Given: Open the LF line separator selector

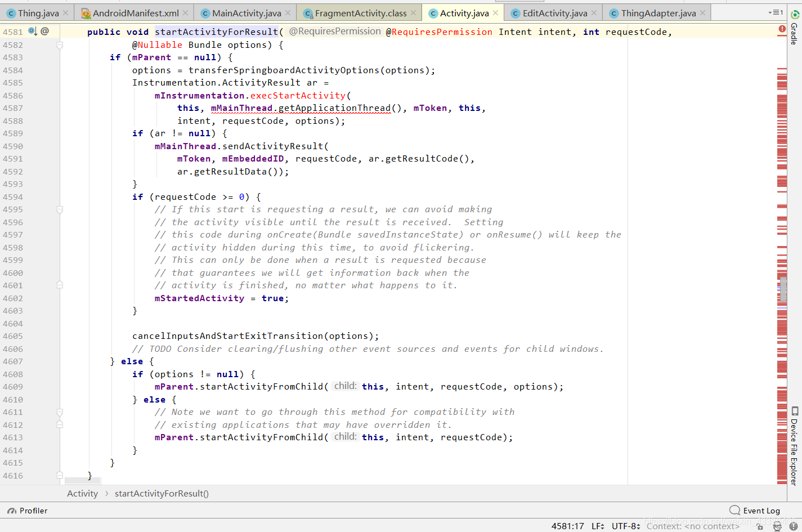Looking at the screenshot, I should 598,526.
